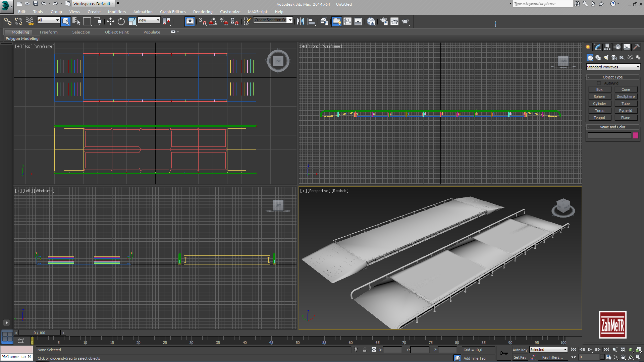Toggle Auto Key animation mode

520,350
